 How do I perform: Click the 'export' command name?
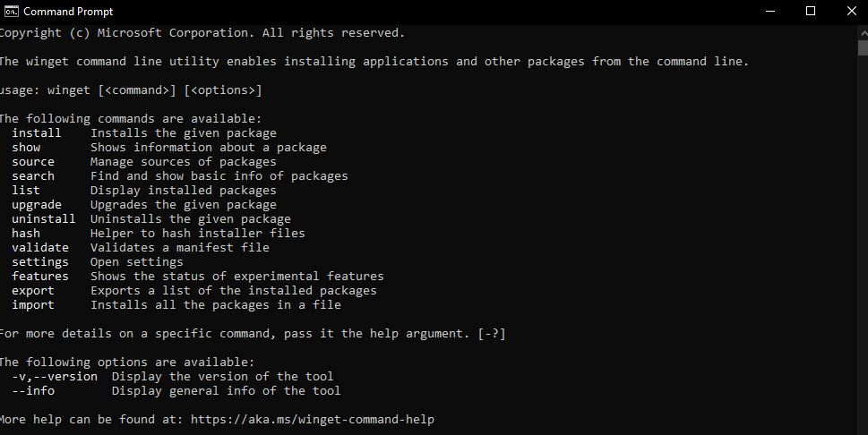click(x=33, y=291)
